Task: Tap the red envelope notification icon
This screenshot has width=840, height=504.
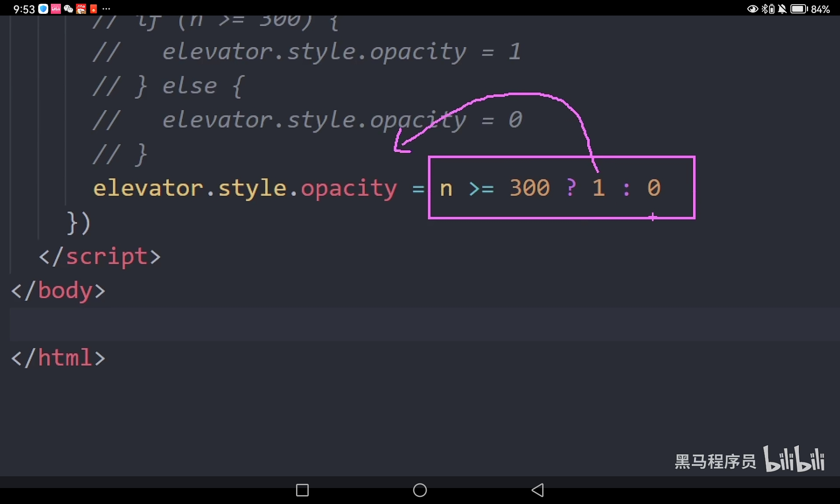Action: 94,9
